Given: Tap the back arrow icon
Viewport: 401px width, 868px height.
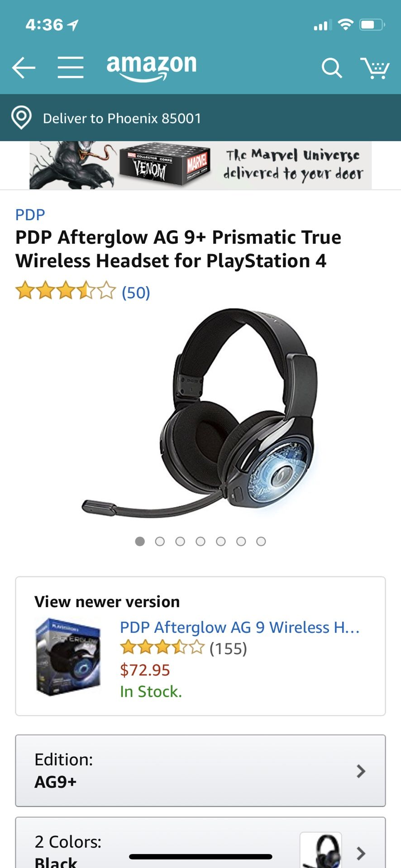Looking at the screenshot, I should click(24, 68).
